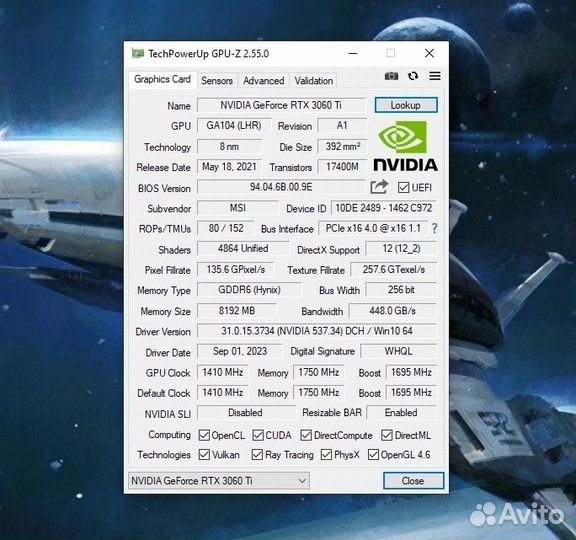Image resolution: width=576 pixels, height=540 pixels.
Task: Click the Lookup button
Action: [x=406, y=105]
